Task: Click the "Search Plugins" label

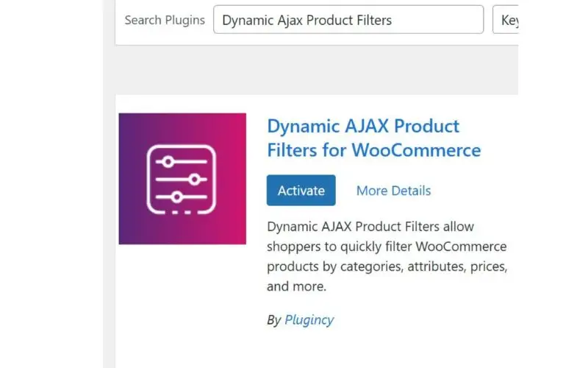Action: pos(165,20)
